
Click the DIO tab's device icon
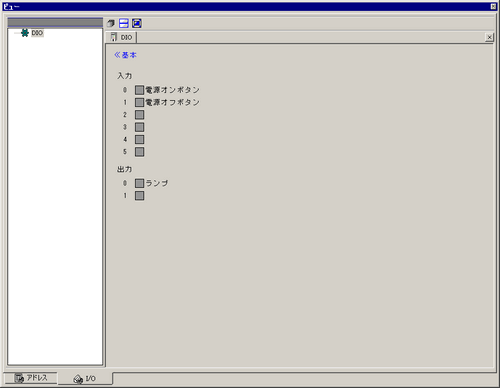[114, 37]
